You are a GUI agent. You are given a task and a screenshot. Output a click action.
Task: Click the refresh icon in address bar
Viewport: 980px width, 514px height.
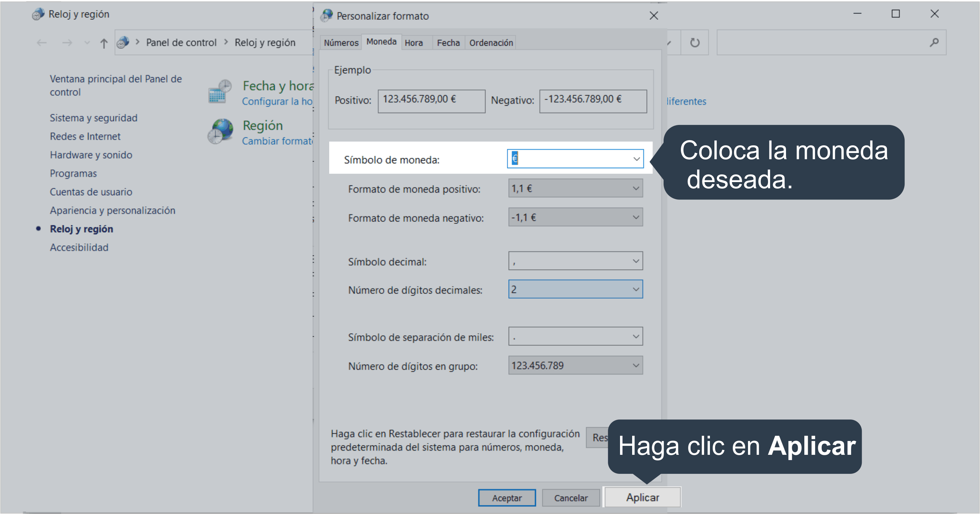click(694, 43)
